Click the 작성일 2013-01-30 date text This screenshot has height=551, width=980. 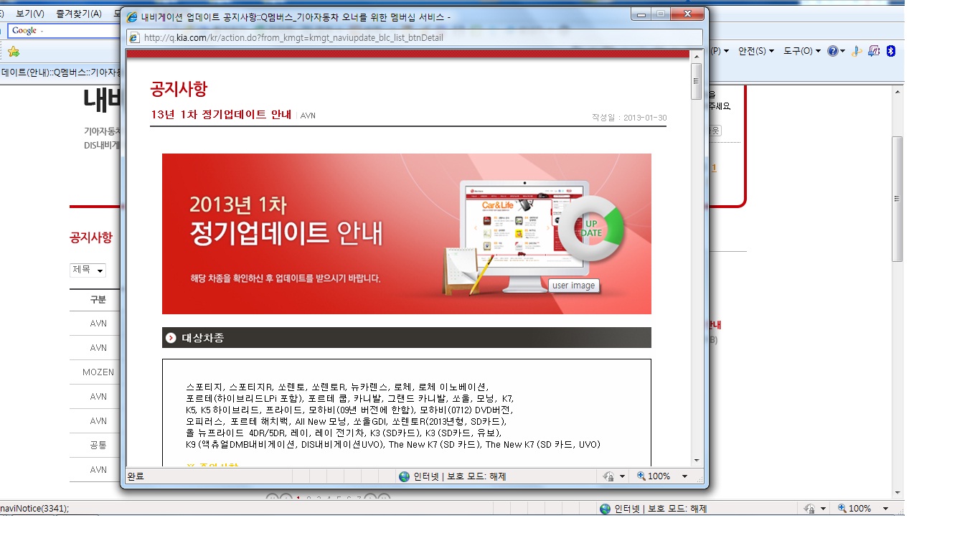[629, 118]
